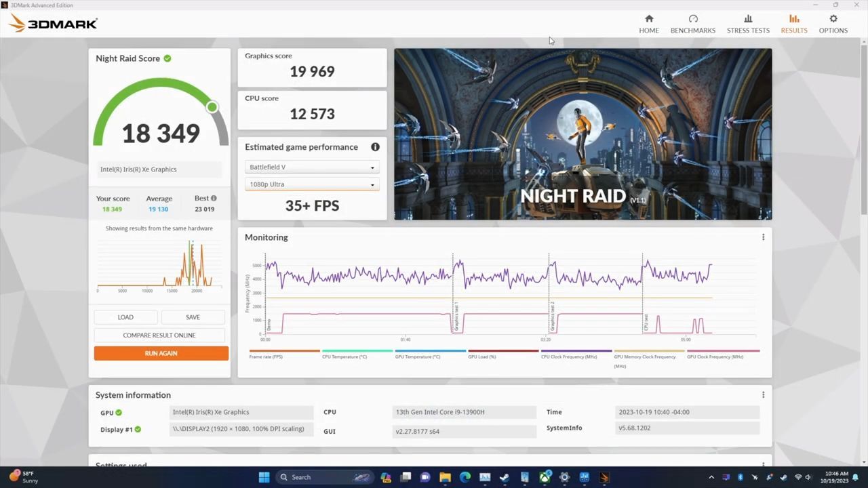Switch to the Results tab

[793, 24]
